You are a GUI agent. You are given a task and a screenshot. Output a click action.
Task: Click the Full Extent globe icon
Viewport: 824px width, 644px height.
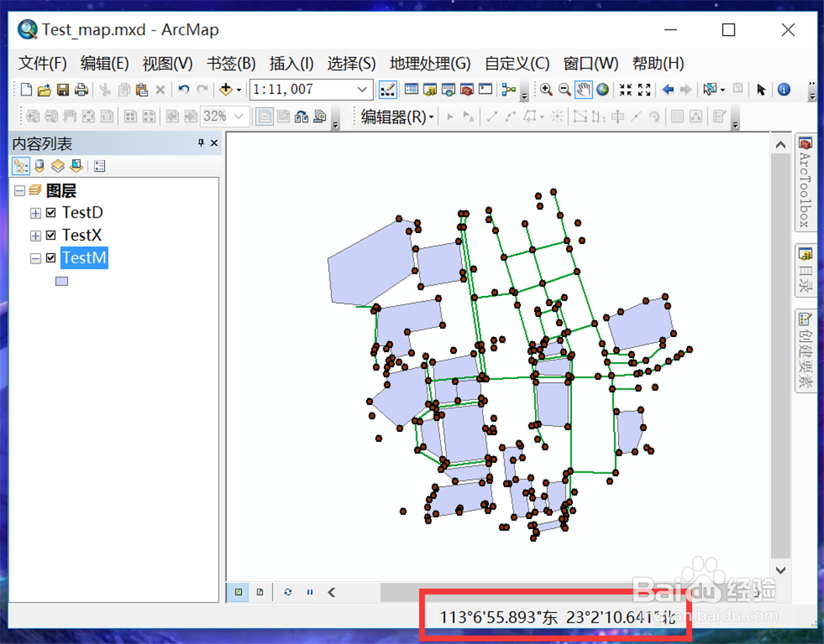coord(602,89)
